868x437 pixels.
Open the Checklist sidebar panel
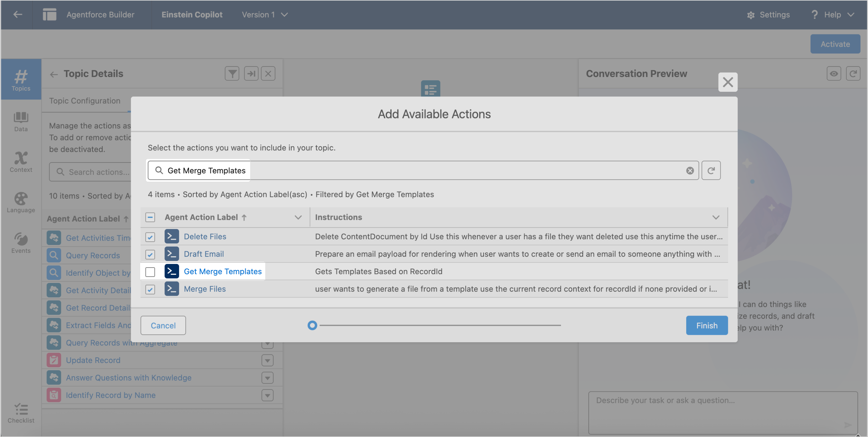pyautogui.click(x=21, y=413)
